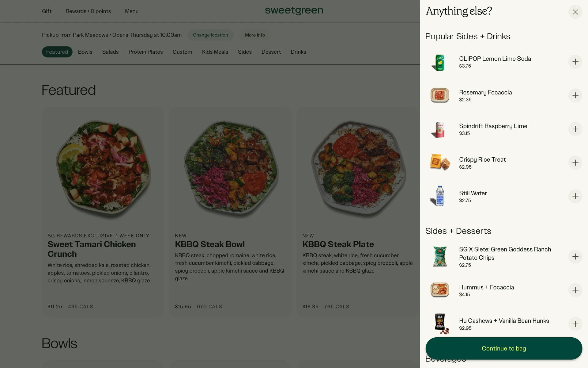Viewport: 588px width, 368px height.
Task: Switch to the Protein Plates tab
Action: 145,52
